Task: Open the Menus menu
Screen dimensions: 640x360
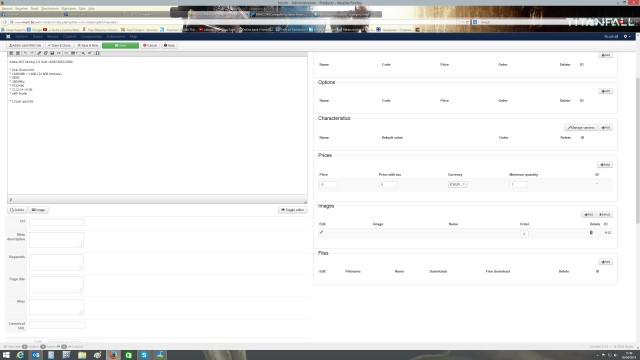Action: click(53, 36)
